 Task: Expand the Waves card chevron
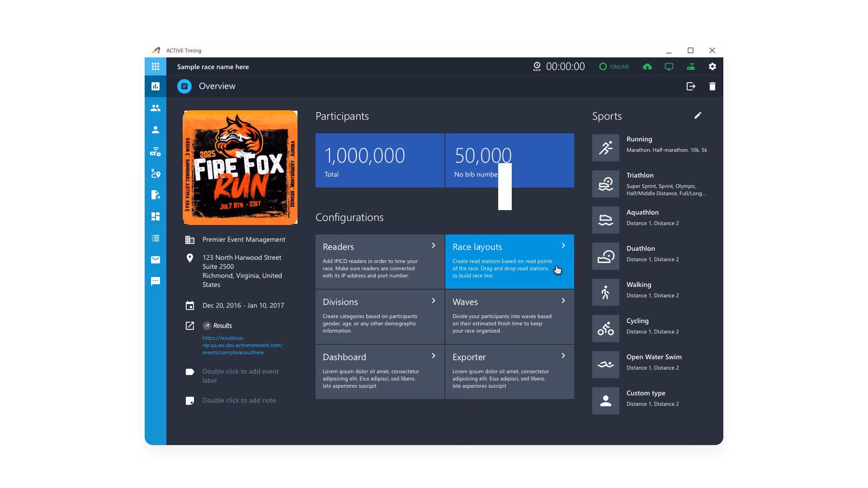[x=563, y=300]
